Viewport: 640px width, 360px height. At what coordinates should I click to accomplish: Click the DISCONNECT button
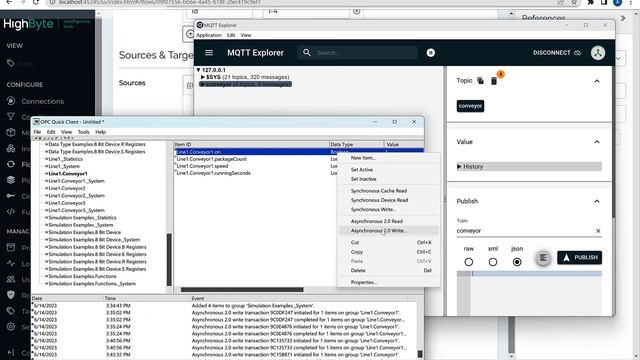pos(557,53)
